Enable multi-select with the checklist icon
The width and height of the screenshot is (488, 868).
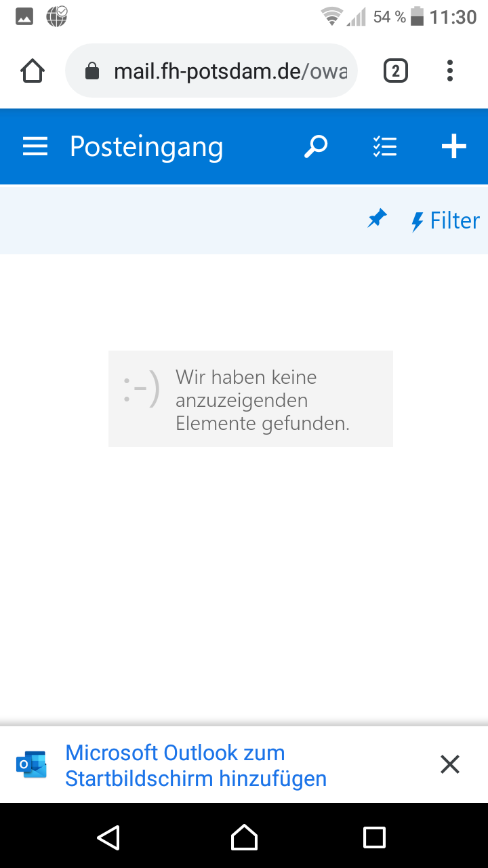(x=385, y=146)
